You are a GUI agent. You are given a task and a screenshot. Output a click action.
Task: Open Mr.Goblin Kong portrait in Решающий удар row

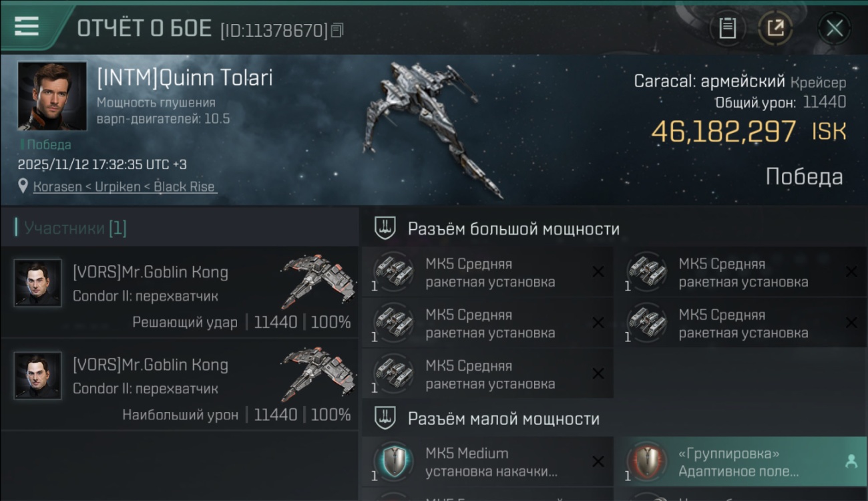[x=38, y=283]
